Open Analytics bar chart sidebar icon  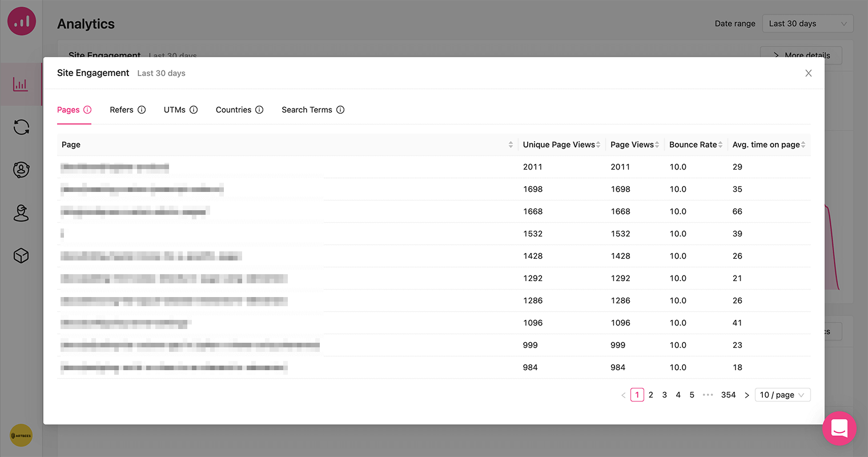pyautogui.click(x=21, y=85)
